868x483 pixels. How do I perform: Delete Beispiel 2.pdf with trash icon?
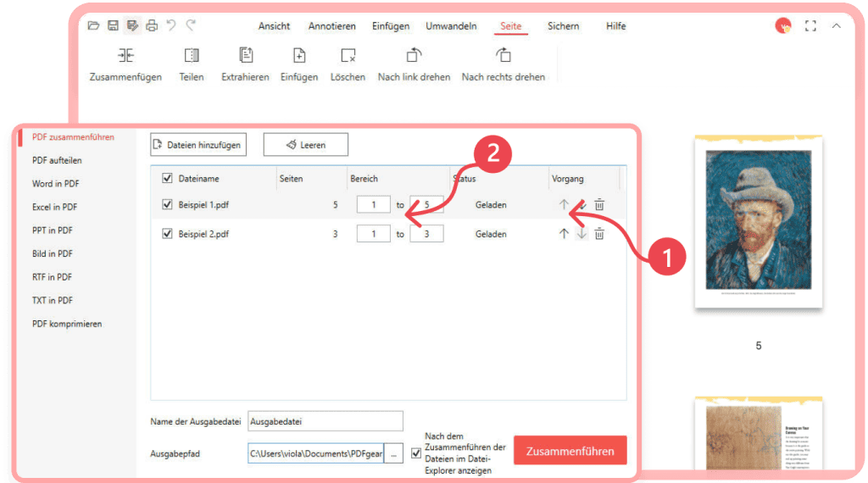tap(599, 234)
